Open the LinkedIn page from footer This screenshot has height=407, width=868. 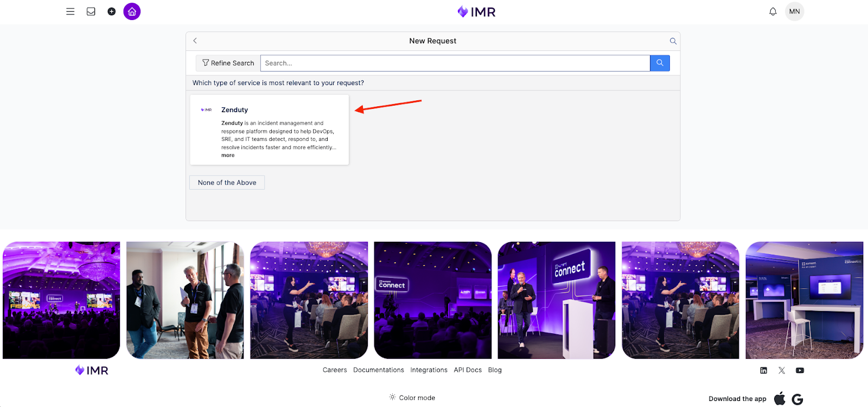(763, 371)
